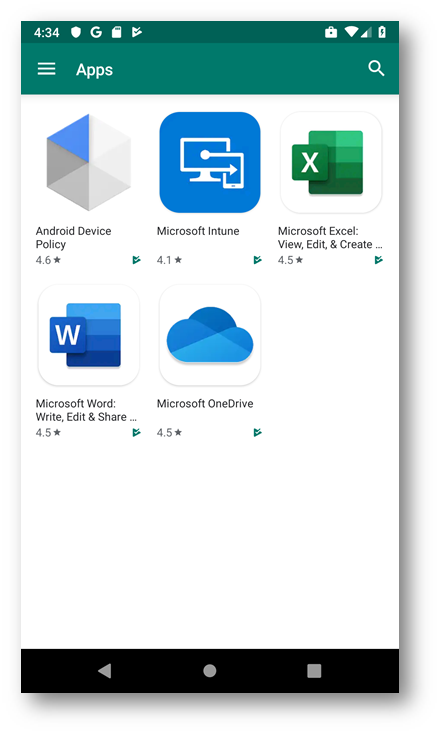This screenshot has width=441, height=735.
Task: Select the 'Microsoft Intune' title text
Action: [198, 231]
